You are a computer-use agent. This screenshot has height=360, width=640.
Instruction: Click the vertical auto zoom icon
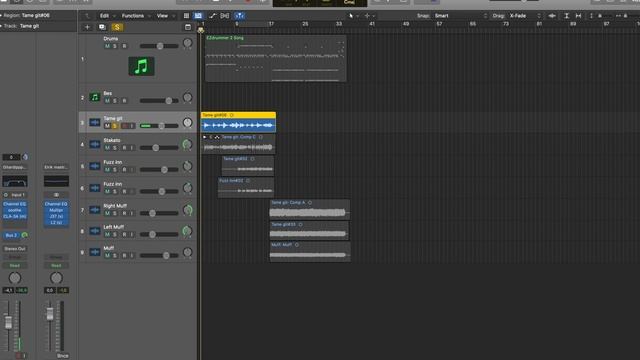click(x=567, y=16)
